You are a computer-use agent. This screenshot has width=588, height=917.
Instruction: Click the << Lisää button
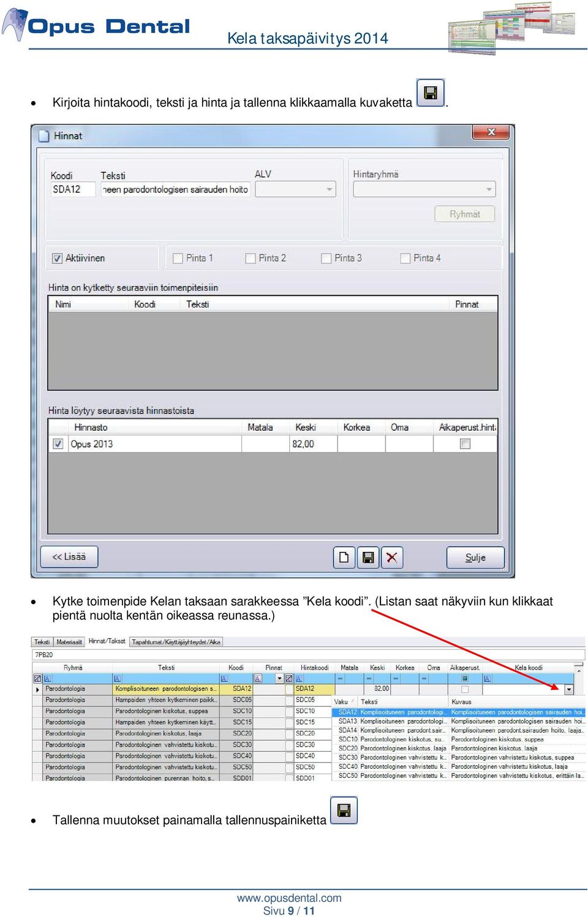69,557
